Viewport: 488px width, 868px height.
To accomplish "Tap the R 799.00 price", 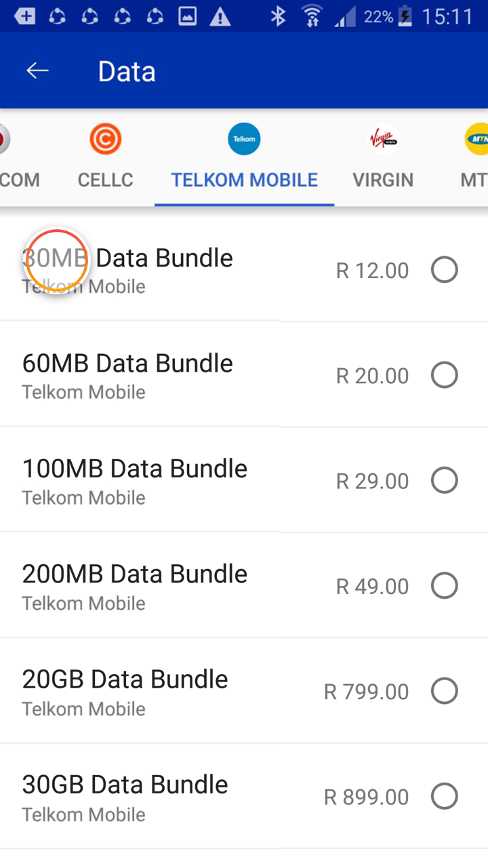I will (366, 692).
